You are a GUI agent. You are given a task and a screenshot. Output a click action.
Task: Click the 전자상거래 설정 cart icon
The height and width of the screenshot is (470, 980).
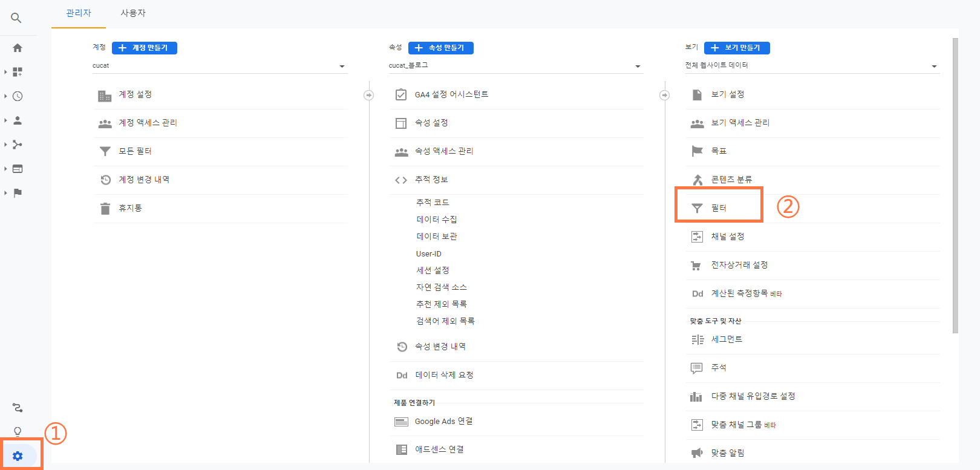click(696, 266)
